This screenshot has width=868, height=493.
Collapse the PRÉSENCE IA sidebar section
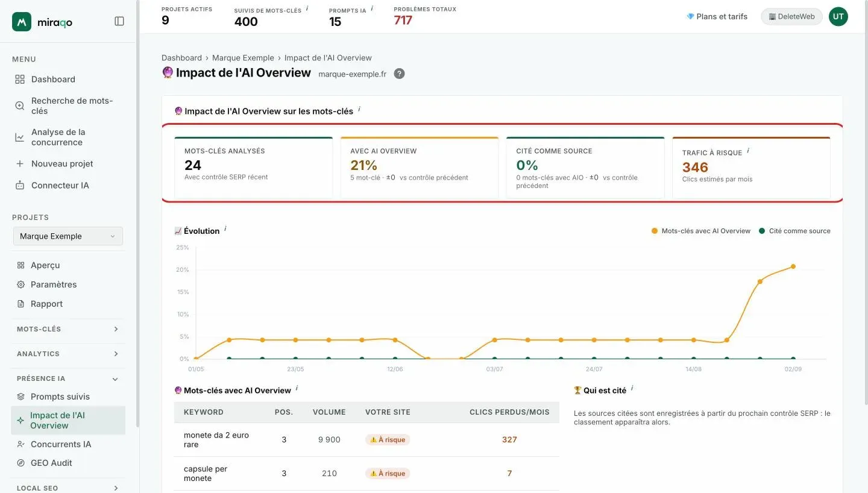tap(68, 378)
